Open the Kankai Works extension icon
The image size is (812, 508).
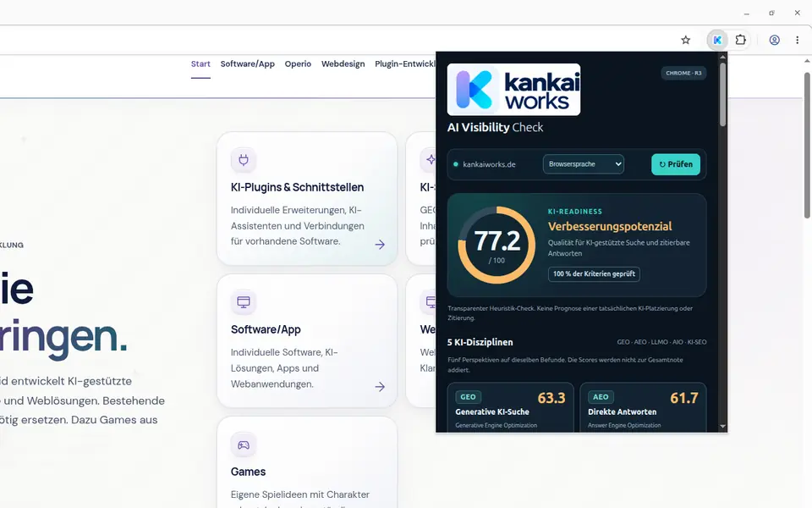pyautogui.click(x=717, y=40)
